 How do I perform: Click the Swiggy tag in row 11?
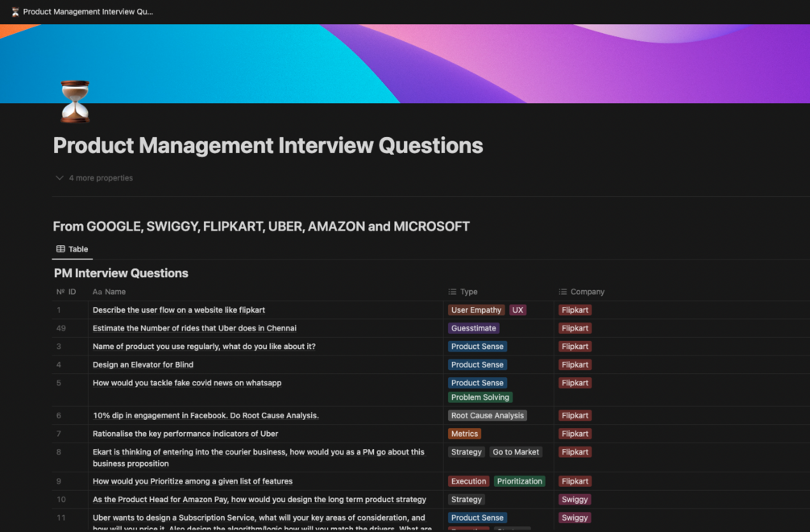[575, 517]
